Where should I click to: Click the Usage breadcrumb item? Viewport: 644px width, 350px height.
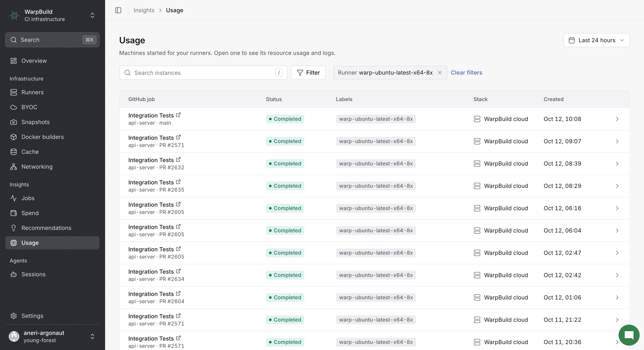pyautogui.click(x=175, y=10)
